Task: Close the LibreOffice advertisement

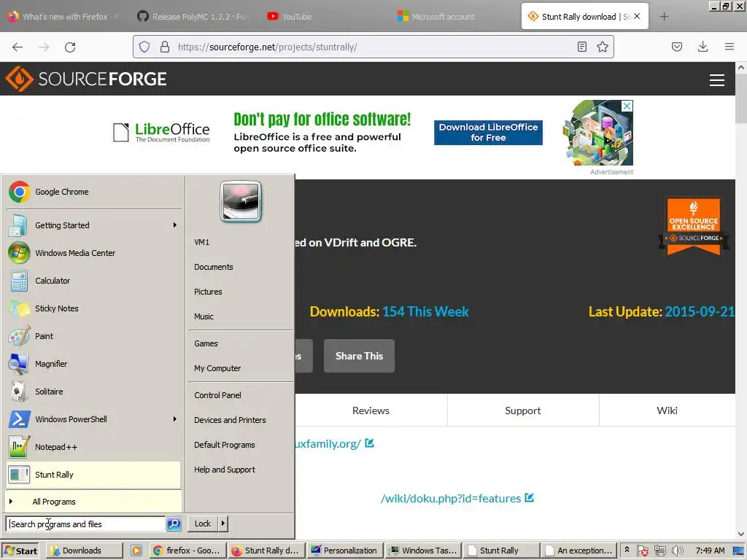Action: pyautogui.click(x=627, y=106)
